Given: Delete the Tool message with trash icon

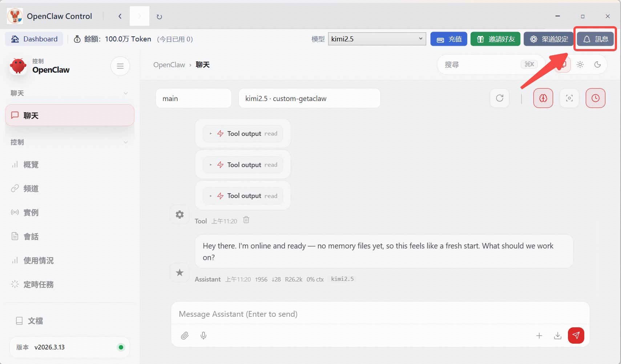Looking at the screenshot, I should tap(246, 220).
